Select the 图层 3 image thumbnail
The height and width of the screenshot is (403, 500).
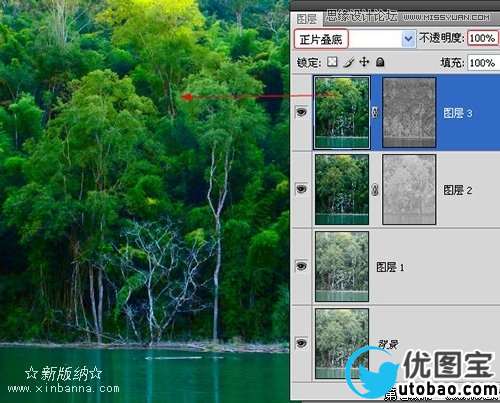click(342, 112)
